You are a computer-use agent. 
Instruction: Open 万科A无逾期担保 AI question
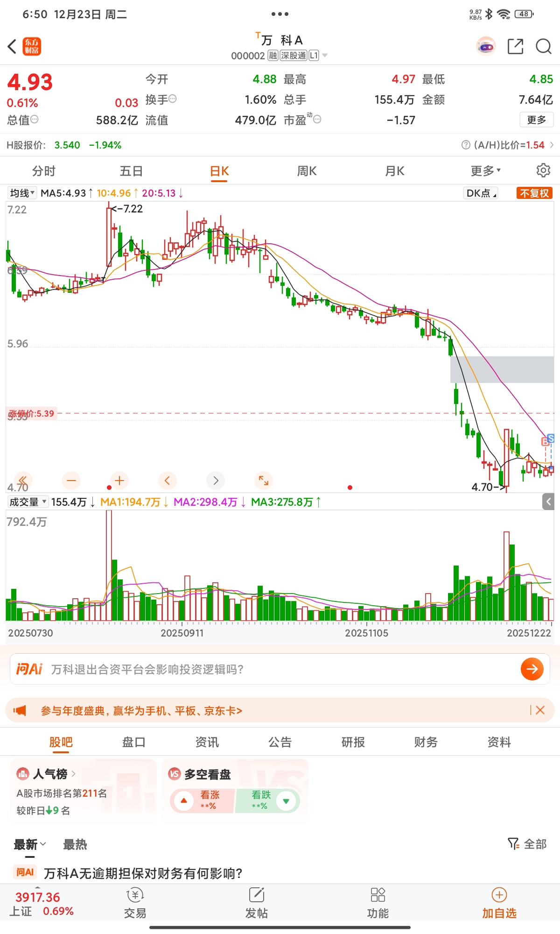tap(143, 873)
